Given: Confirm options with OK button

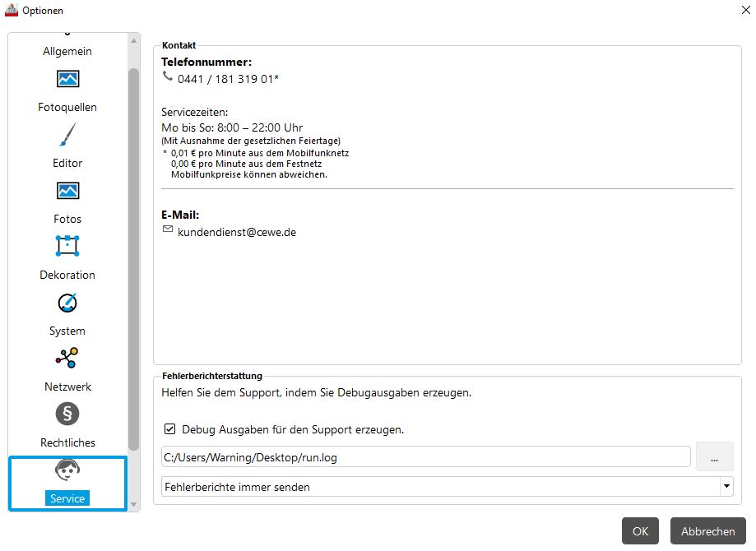Looking at the screenshot, I should point(640,531).
